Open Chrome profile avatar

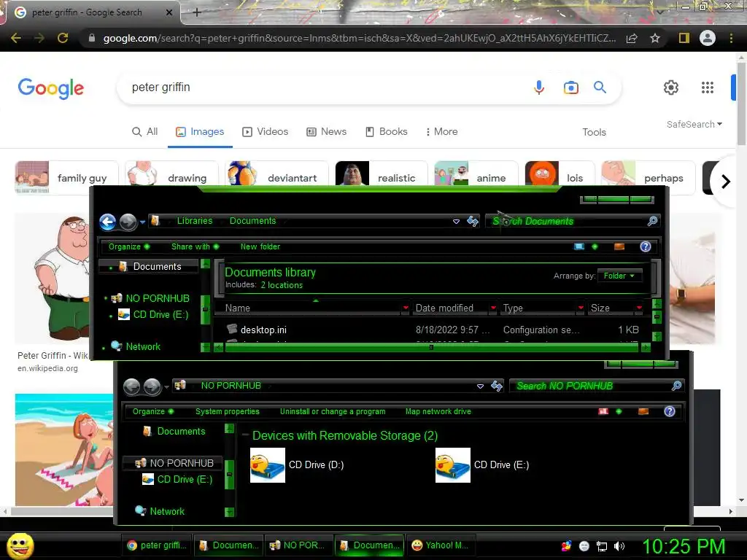pyautogui.click(x=708, y=38)
